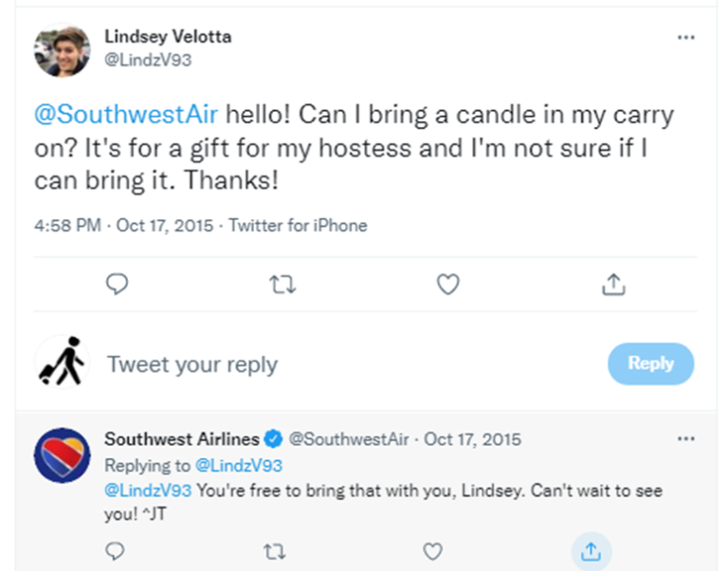Share the Southwest Airlines reply

point(591,551)
